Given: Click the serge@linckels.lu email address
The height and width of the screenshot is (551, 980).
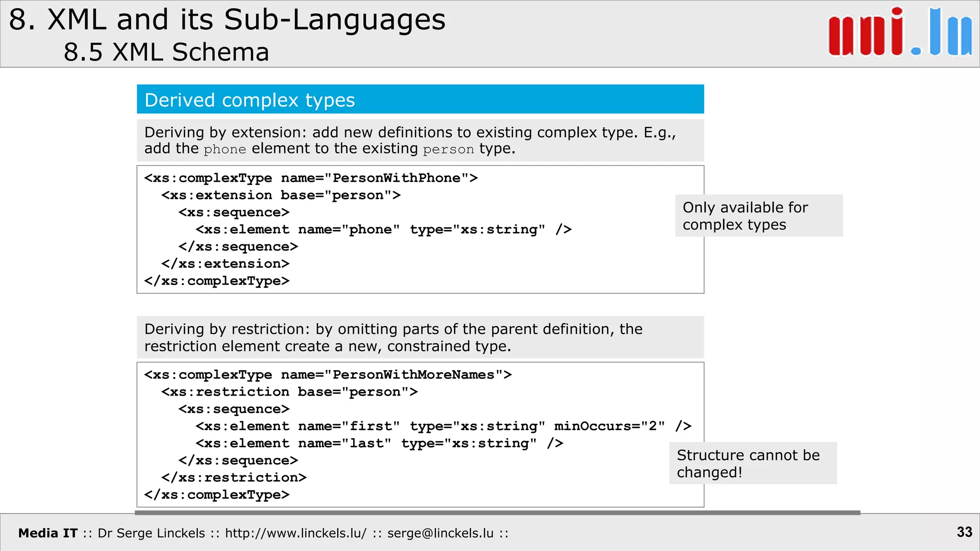Looking at the screenshot, I should 440,533.
